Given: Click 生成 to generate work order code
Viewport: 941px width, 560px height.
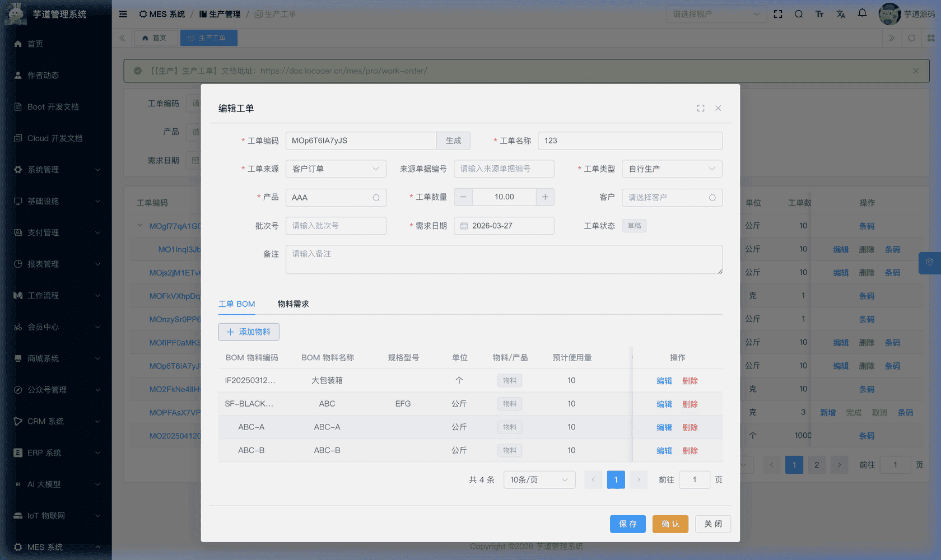Looking at the screenshot, I should pyautogui.click(x=453, y=141).
